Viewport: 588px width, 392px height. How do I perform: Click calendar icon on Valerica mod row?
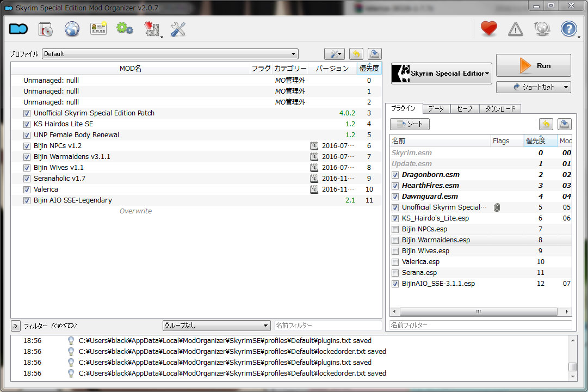click(x=314, y=189)
